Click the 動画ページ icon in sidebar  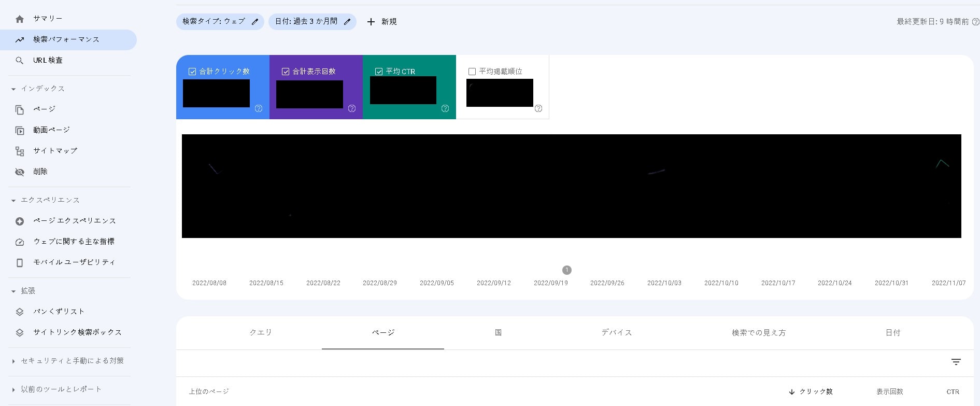pyautogui.click(x=20, y=131)
